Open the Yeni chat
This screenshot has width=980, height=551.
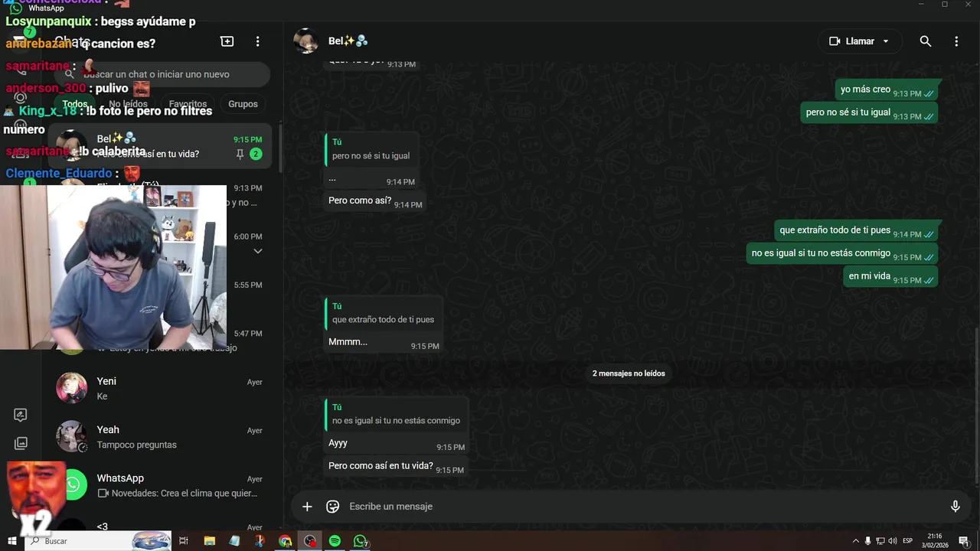[x=159, y=388]
